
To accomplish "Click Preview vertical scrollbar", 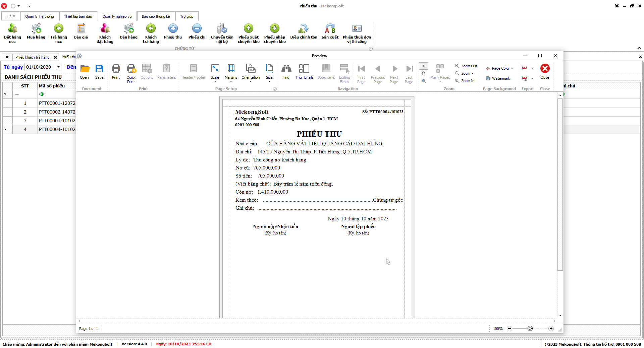I will 560,184.
